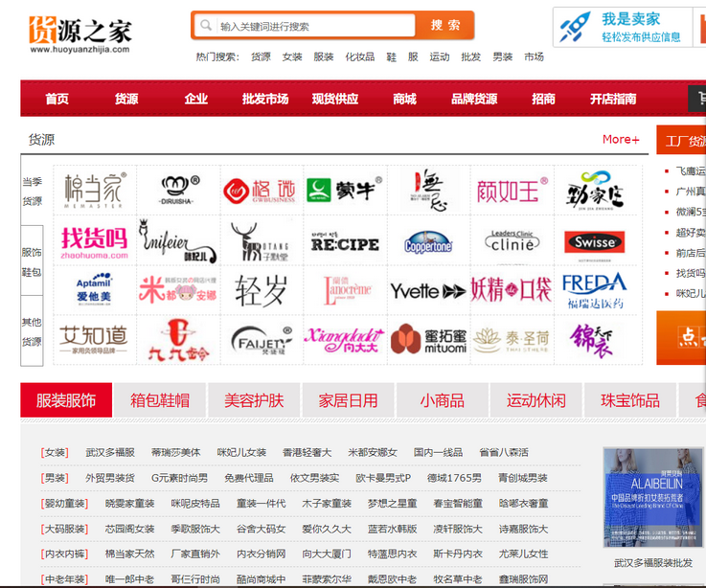Open the 九九金 brand logo
Screen dimensions: 706x588
coord(178,340)
